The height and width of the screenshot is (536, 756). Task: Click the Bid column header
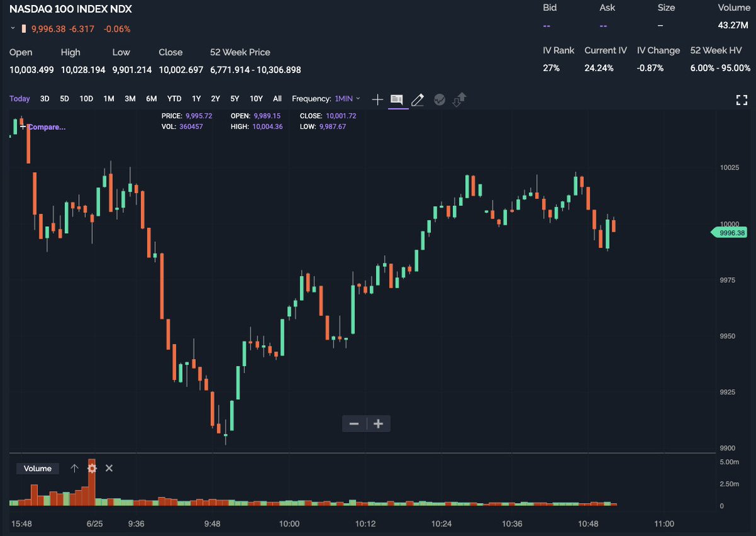pos(550,8)
